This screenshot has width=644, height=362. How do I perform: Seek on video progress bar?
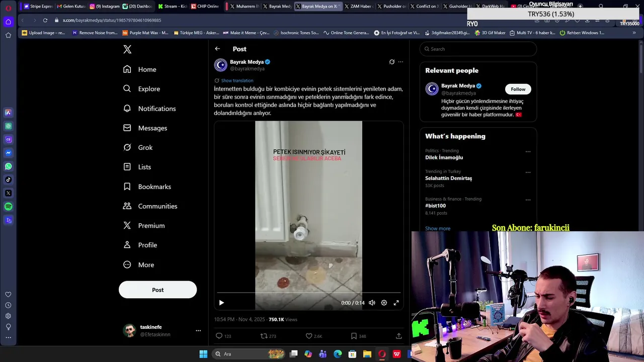308,292
